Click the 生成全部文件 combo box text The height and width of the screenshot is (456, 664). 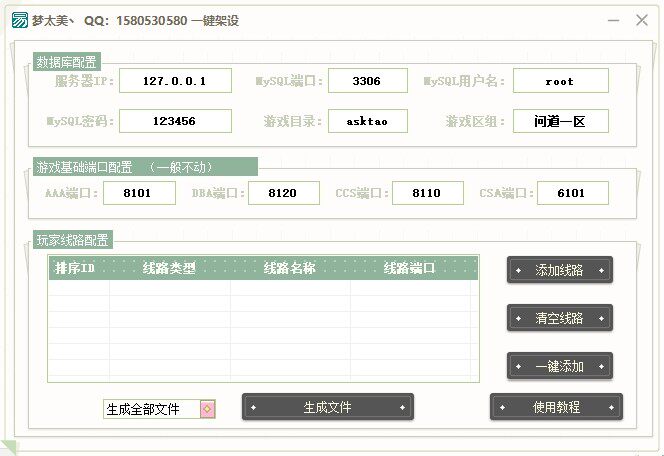point(143,409)
